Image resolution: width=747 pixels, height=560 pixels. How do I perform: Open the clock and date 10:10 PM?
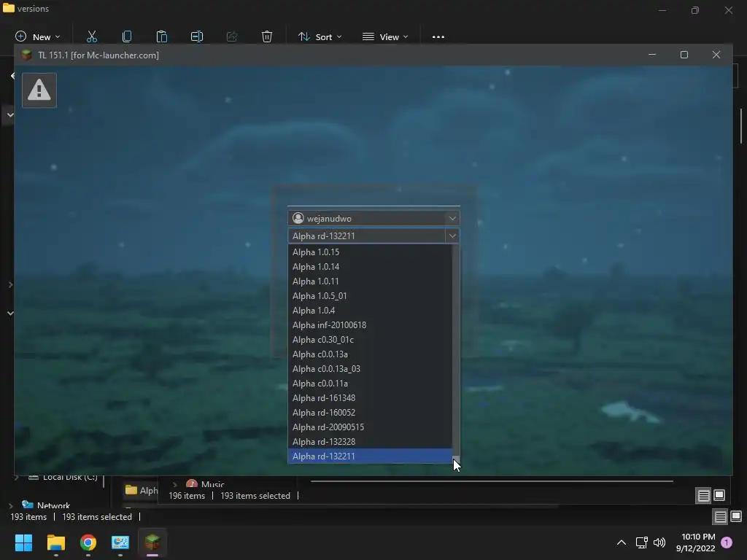pos(695,542)
